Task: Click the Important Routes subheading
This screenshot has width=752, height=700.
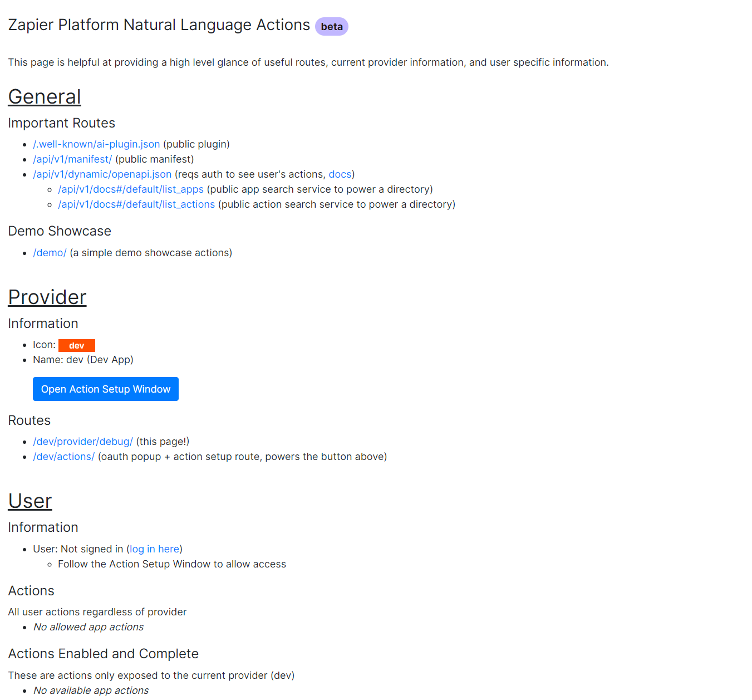Action: pos(61,123)
